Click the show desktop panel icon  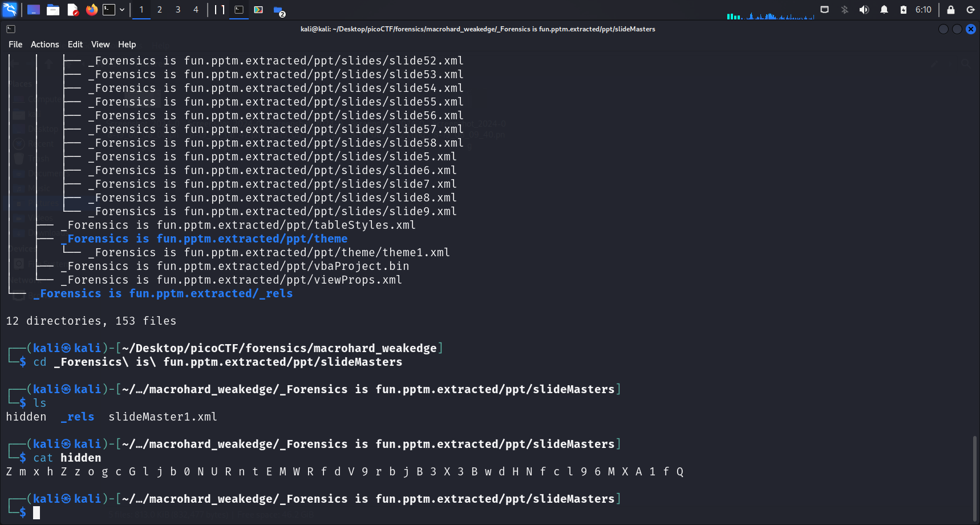(x=34, y=10)
